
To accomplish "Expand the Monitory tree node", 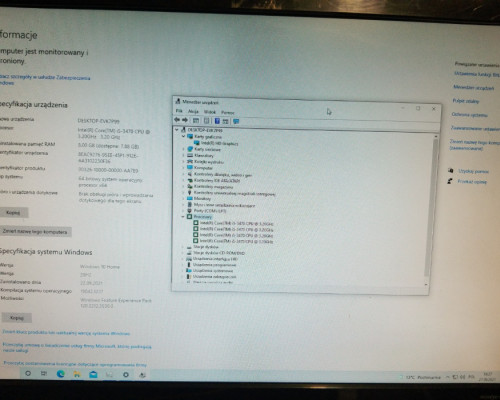I will pyautogui.click(x=183, y=199).
